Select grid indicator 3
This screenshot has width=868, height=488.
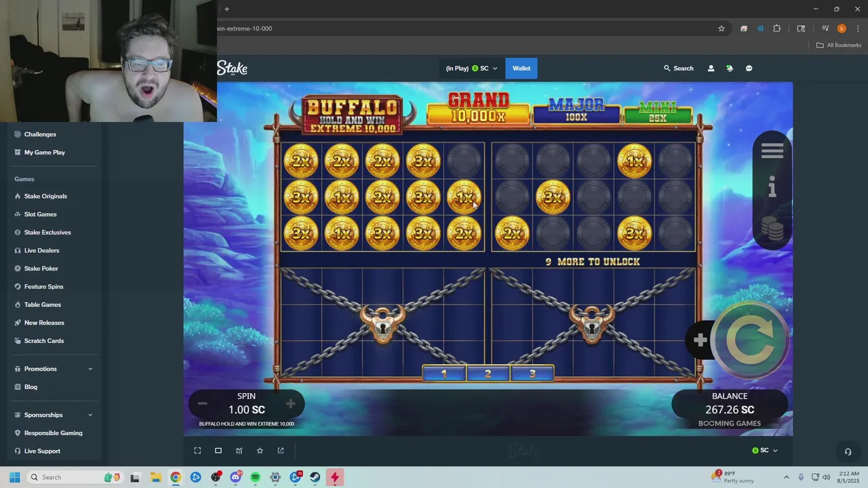(x=532, y=373)
